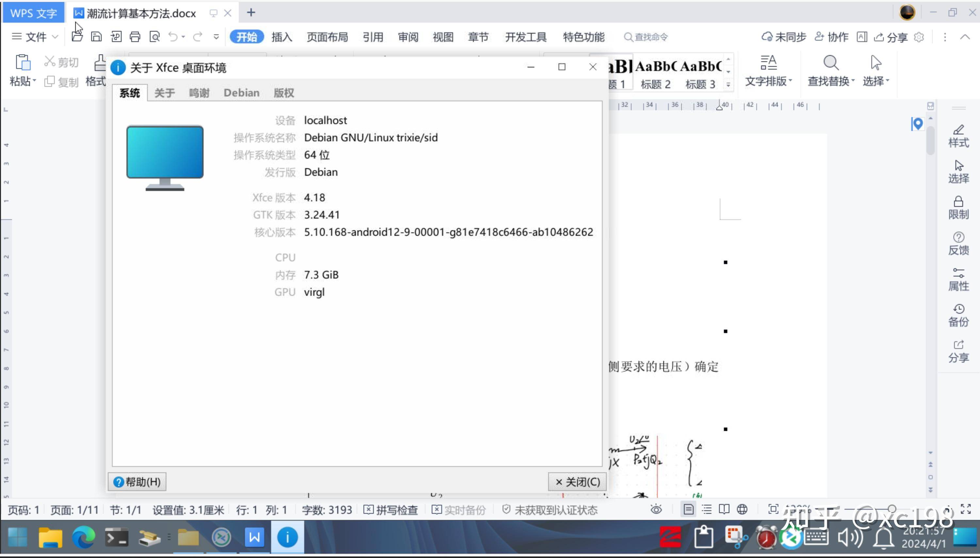Open the 引用 ribbon tab

point(373,37)
